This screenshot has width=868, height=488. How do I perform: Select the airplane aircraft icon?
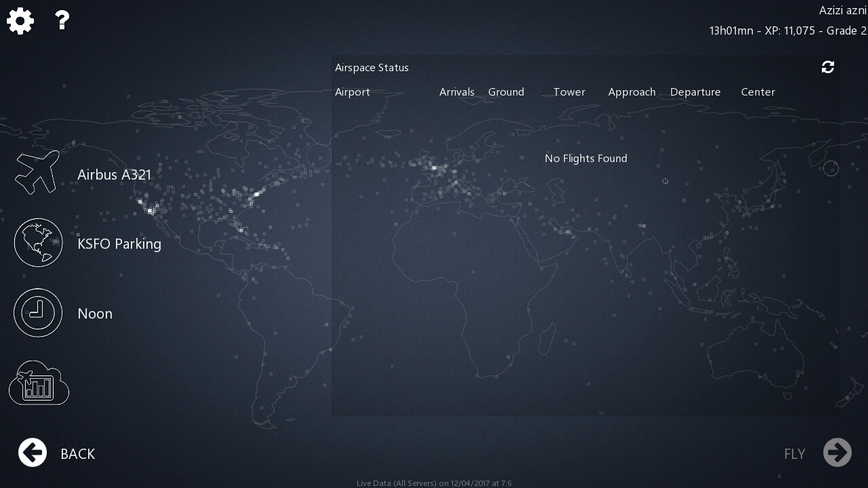37,173
